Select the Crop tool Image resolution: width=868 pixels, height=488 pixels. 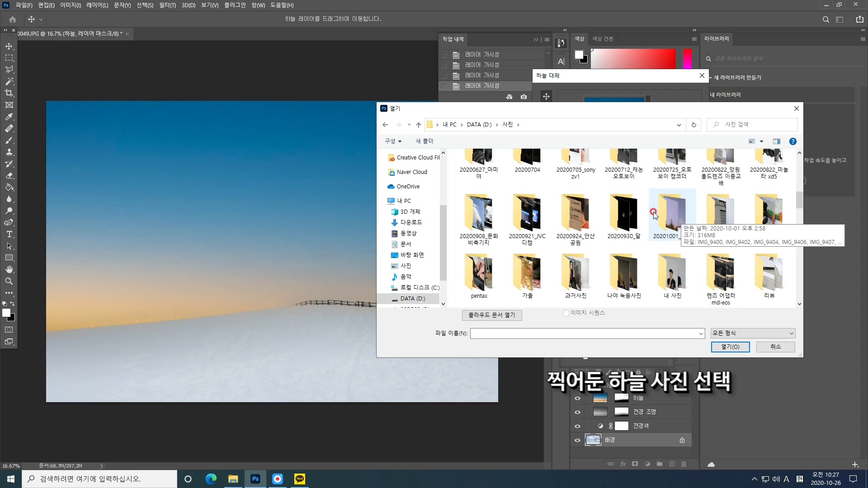(9, 93)
